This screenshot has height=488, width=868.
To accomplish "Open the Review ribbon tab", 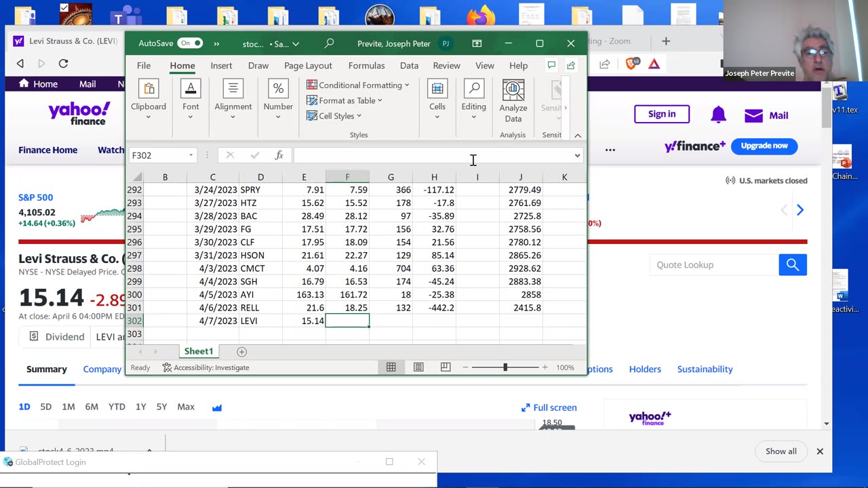I will coord(446,66).
